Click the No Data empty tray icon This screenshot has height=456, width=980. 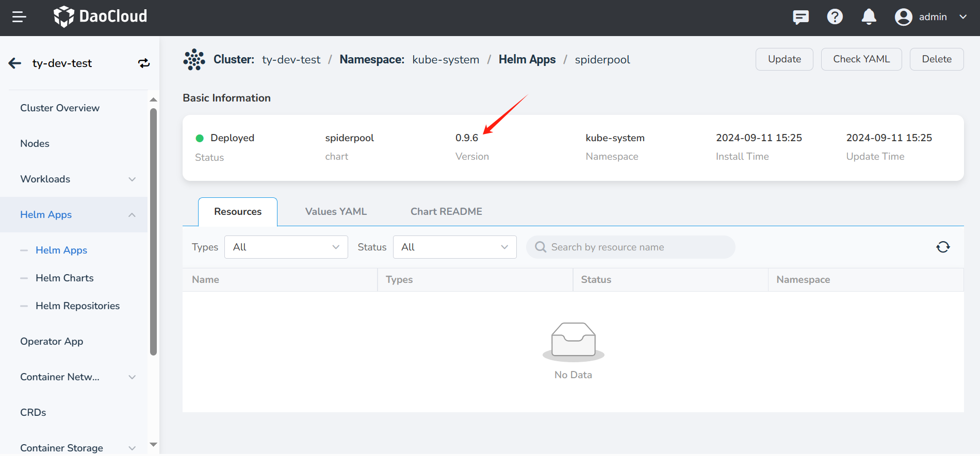point(573,341)
